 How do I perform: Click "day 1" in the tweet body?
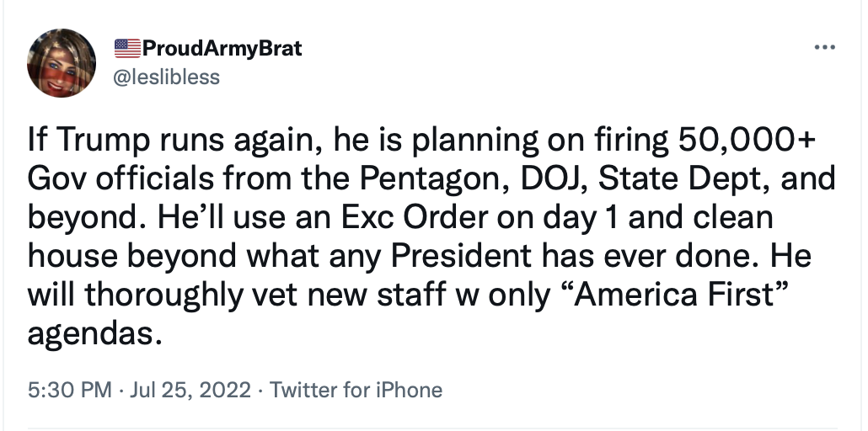(577, 218)
